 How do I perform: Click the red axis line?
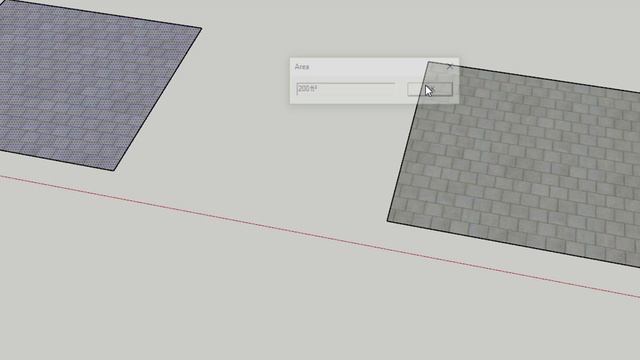pos(320,237)
